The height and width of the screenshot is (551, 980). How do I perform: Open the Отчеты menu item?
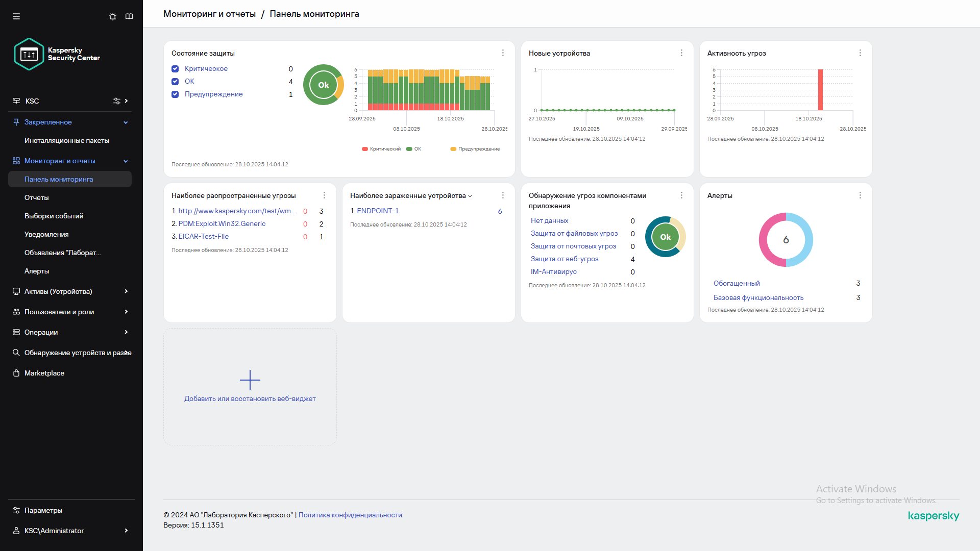click(x=37, y=197)
